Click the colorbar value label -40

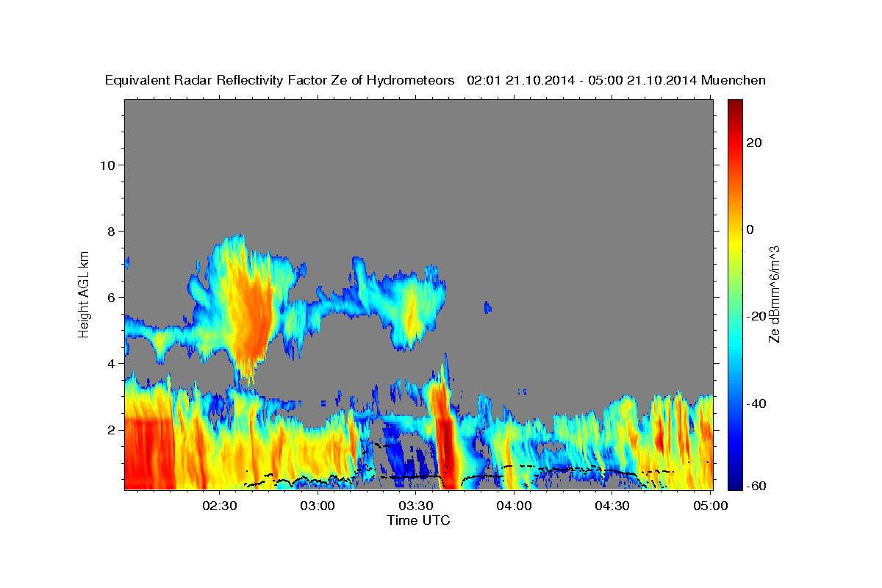756,403
